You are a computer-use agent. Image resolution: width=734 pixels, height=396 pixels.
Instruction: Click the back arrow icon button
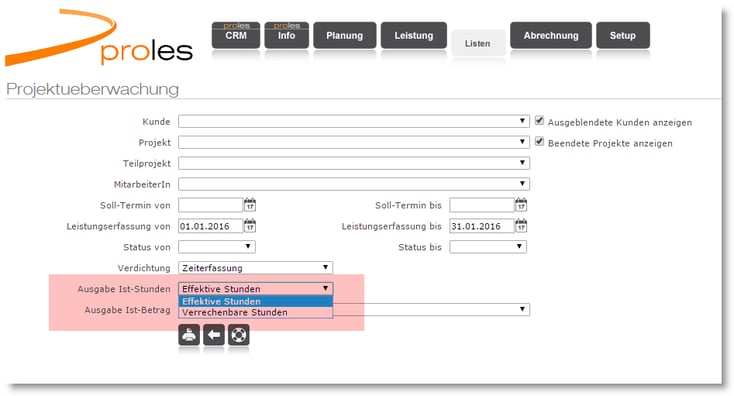coord(214,335)
